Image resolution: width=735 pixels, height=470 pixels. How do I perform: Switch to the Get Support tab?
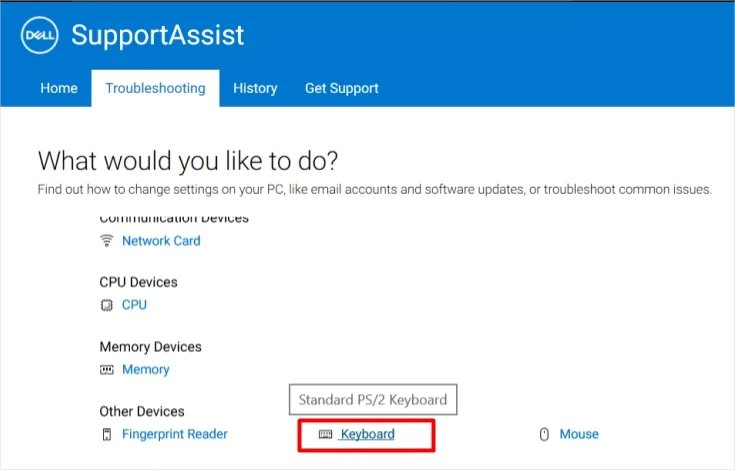(x=342, y=88)
